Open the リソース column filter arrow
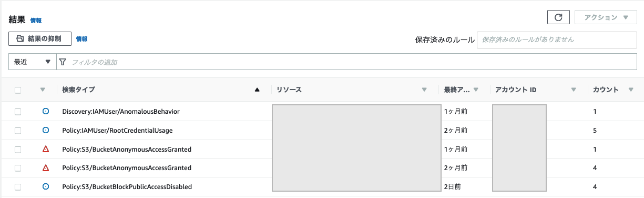 coord(424,90)
